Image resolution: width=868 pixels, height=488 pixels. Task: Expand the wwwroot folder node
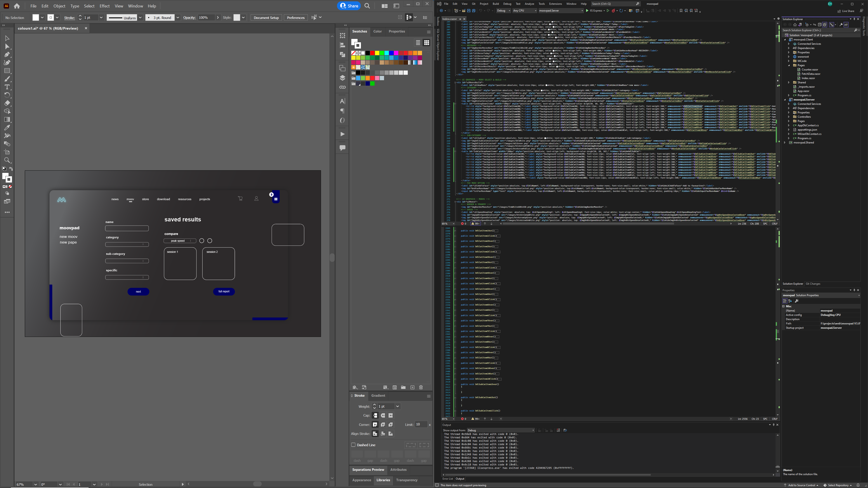tap(789, 57)
